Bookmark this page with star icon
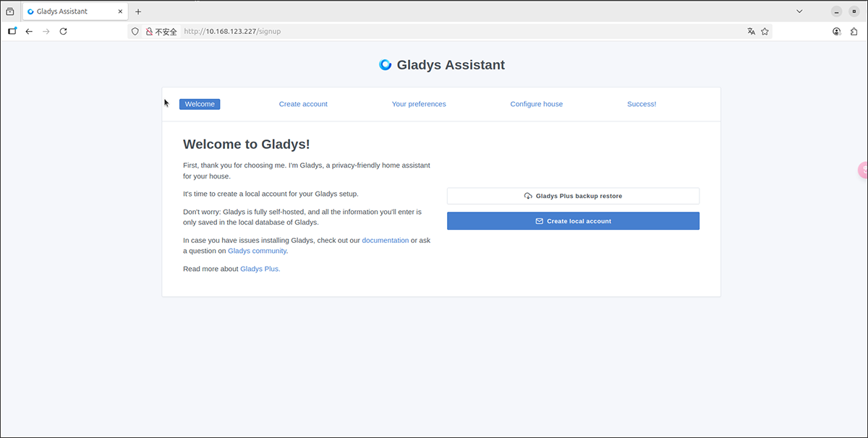 [x=765, y=32]
